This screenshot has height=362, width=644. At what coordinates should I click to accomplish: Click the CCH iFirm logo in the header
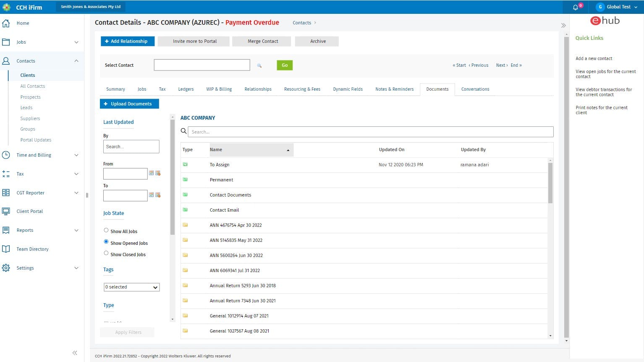click(23, 7)
